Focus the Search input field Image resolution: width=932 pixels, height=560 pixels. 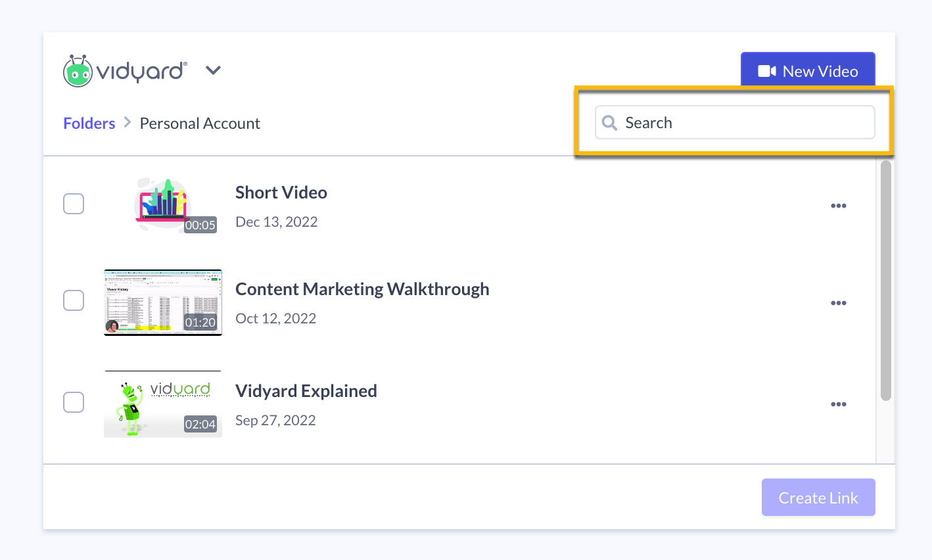(735, 122)
